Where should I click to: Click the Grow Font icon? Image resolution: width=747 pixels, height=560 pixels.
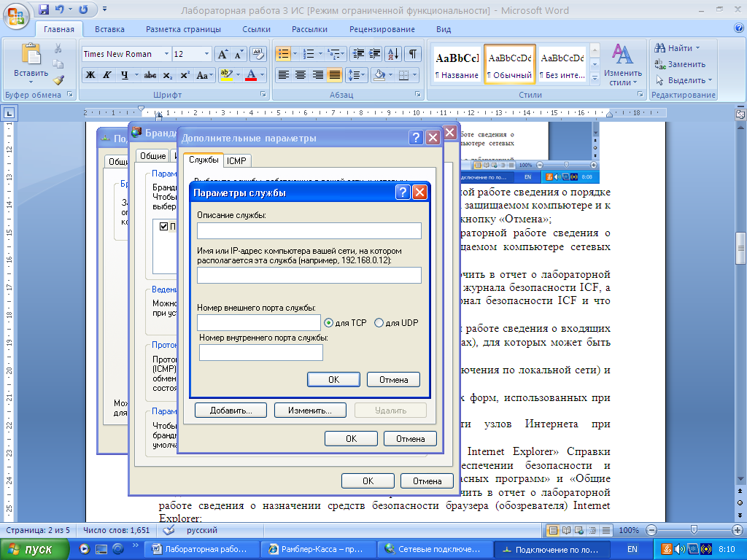pyautogui.click(x=223, y=54)
